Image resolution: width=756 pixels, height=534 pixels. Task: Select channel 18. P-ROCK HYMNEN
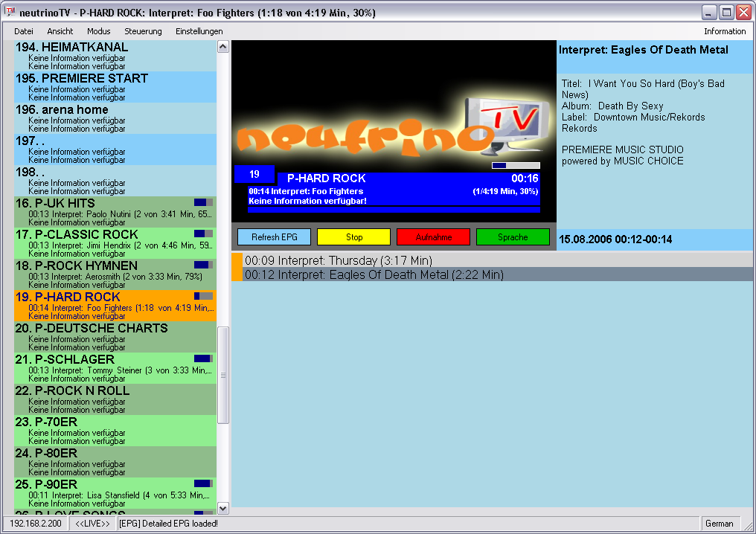tap(115, 274)
